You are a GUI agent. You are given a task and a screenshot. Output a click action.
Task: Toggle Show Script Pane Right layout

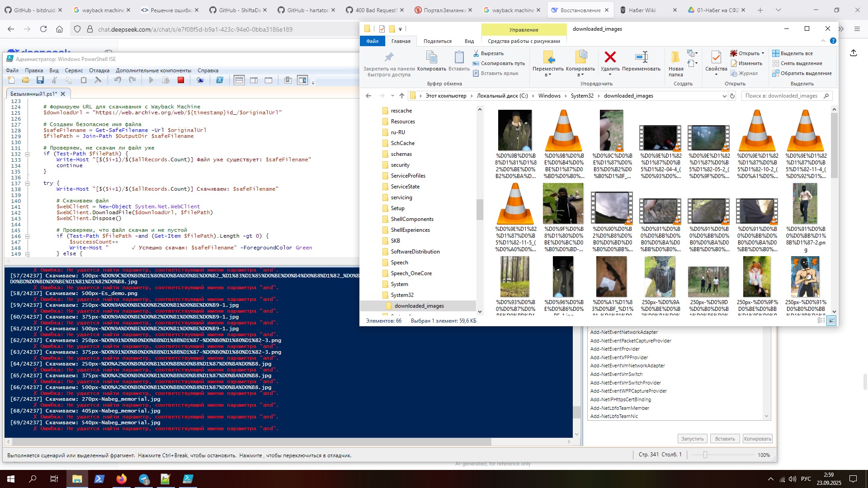pyautogui.click(x=254, y=80)
